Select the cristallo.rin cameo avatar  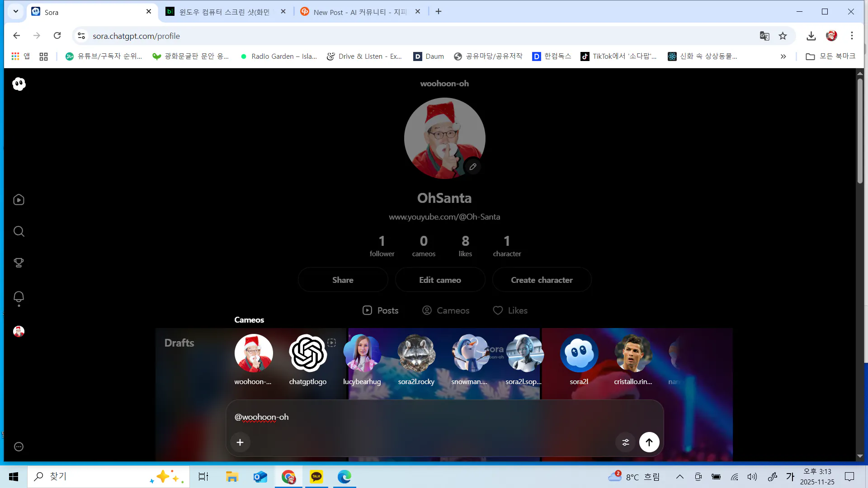click(632, 353)
